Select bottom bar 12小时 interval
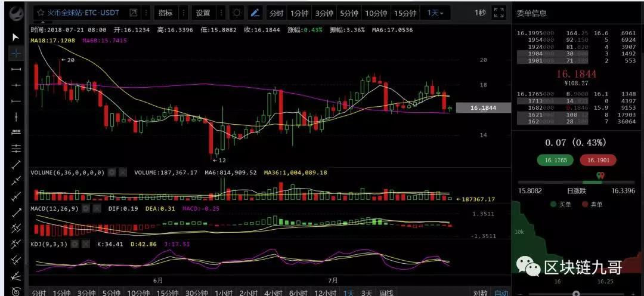 point(324,292)
